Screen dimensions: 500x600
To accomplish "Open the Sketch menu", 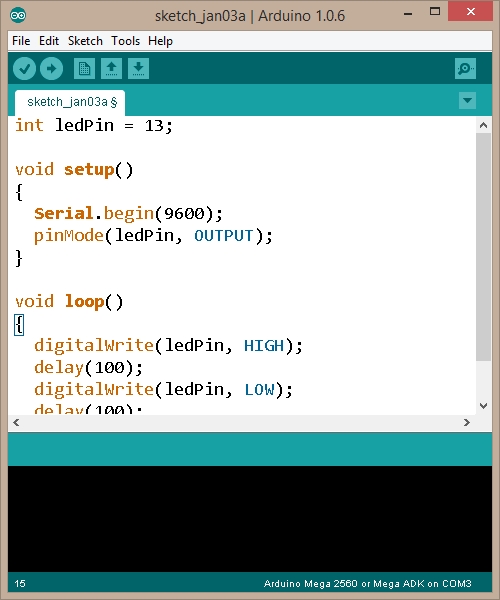I will pos(85,41).
